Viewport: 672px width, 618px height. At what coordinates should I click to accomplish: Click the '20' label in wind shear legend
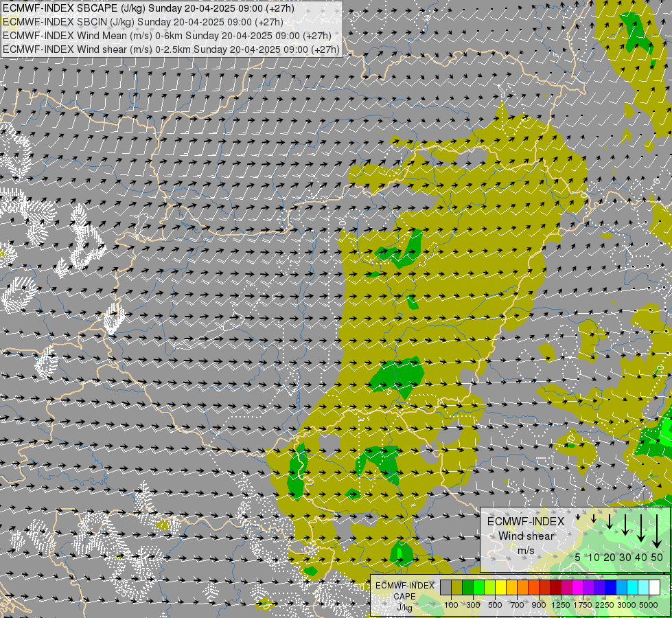tap(610, 558)
